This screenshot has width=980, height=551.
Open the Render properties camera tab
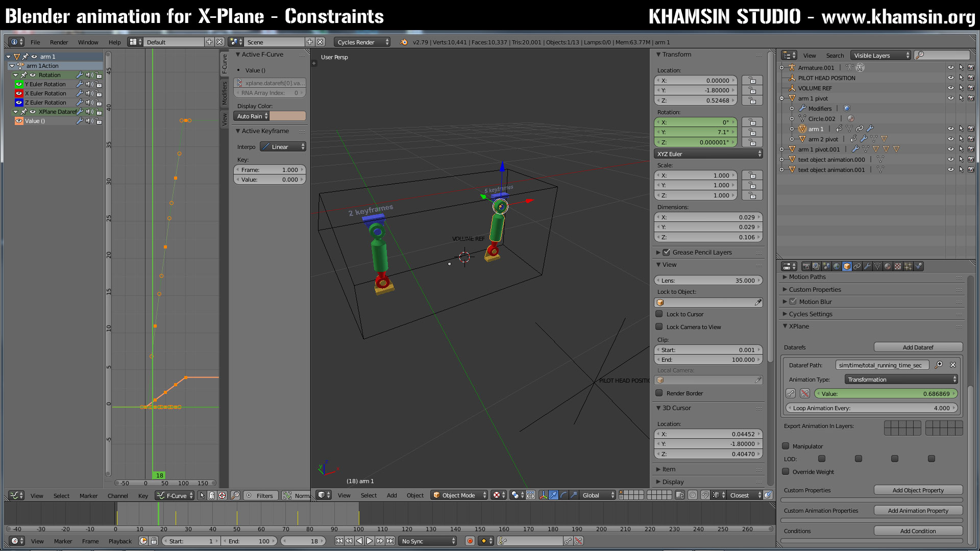(806, 266)
